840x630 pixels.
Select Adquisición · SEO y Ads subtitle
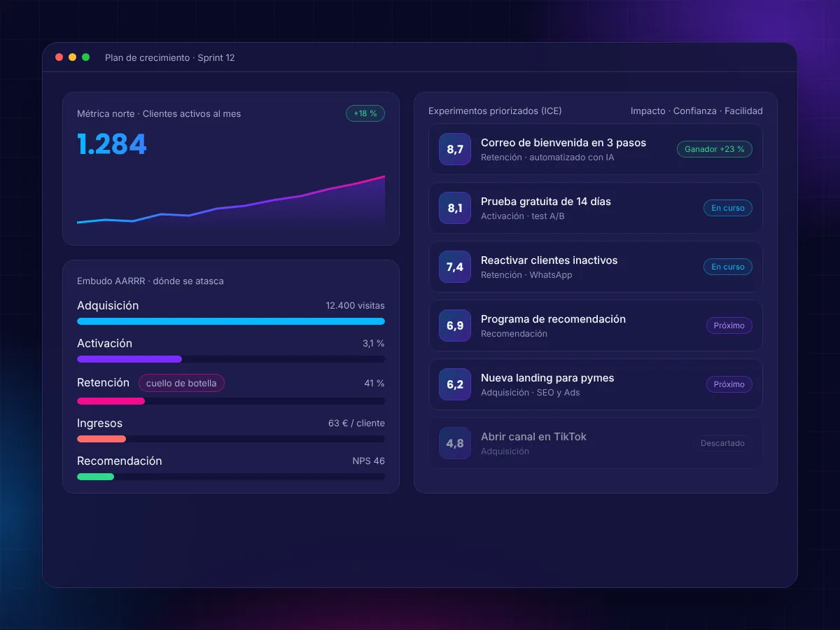point(531,393)
